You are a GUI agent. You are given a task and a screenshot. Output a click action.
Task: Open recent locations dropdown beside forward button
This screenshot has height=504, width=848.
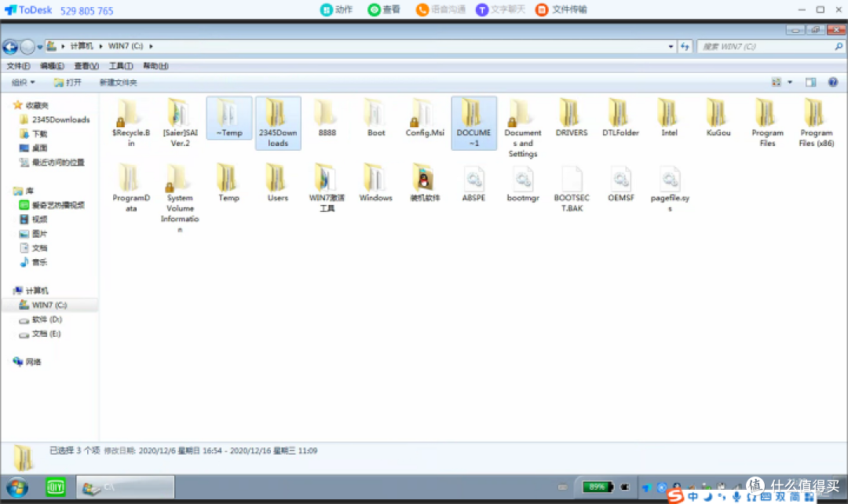pos(40,47)
